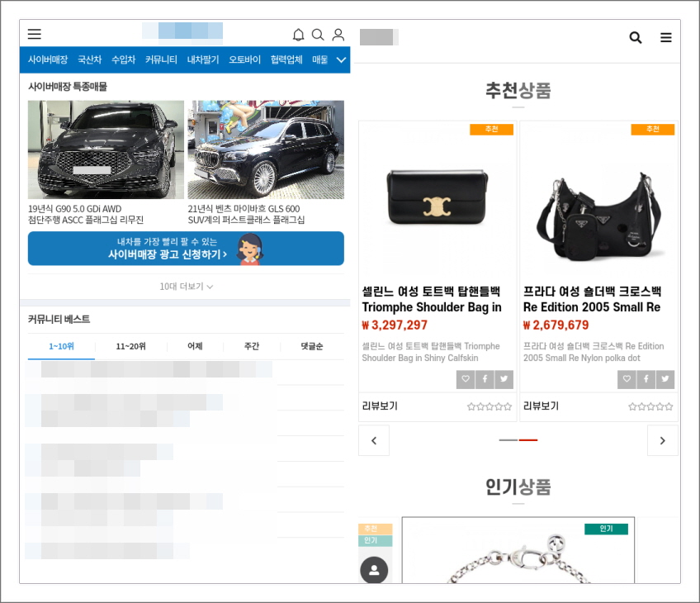Click the round user avatar icon

374,570
